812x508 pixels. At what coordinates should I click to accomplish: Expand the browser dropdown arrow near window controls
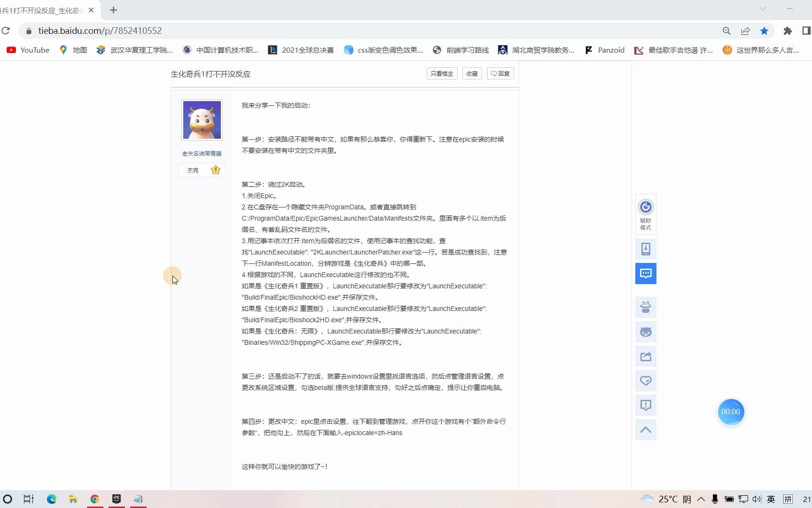(762, 8)
